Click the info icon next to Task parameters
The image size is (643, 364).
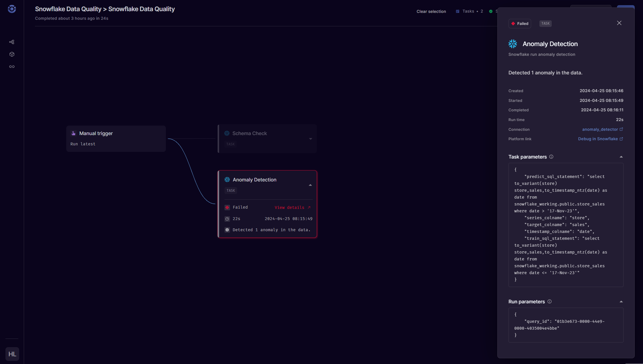tap(551, 157)
